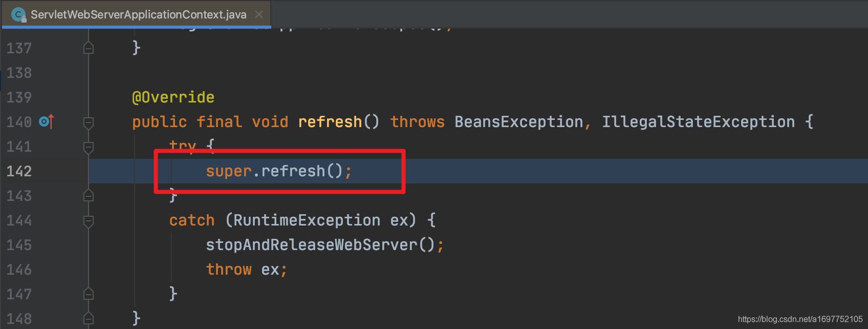Screen dimensions: 868x329
Task: Select the ServletWebServerApplicationContext.java tab
Action: (138, 15)
